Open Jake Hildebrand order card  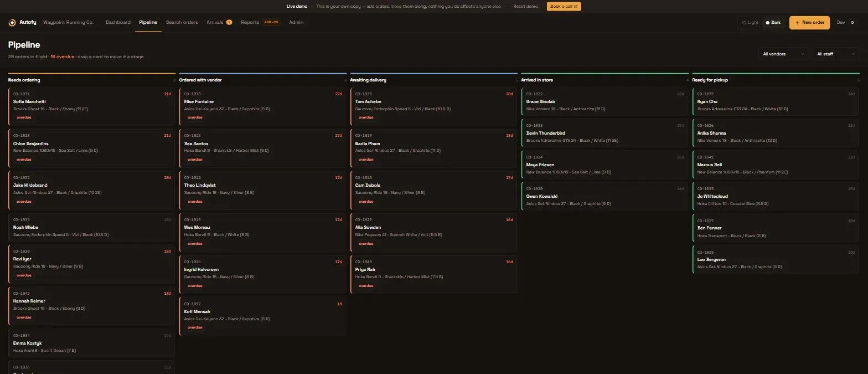92,190
